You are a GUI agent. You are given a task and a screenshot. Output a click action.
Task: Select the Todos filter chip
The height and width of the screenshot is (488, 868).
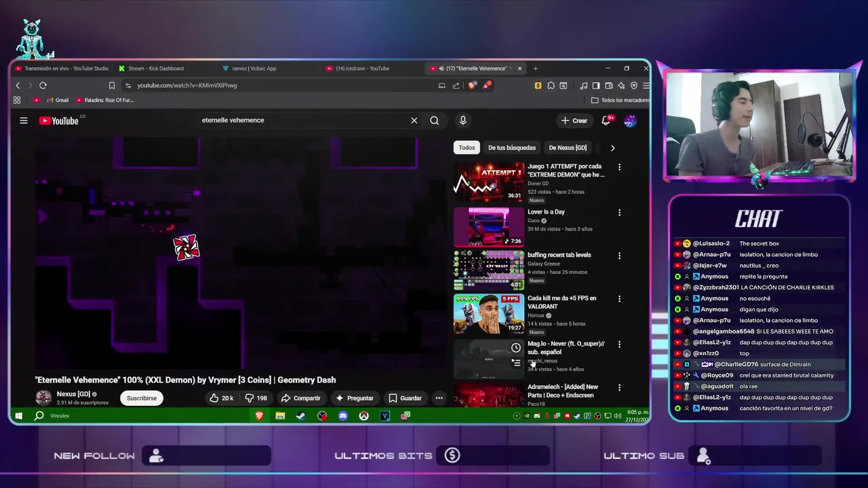click(467, 148)
